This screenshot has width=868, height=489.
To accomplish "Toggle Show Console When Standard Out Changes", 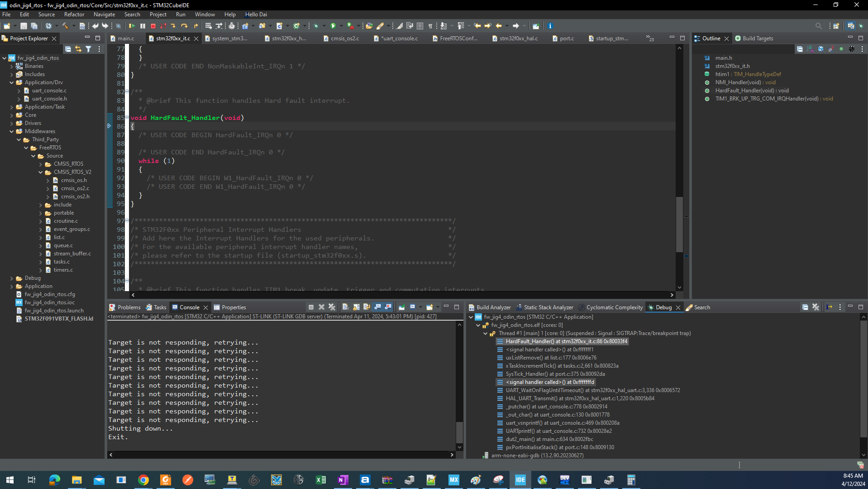I will coord(378,307).
